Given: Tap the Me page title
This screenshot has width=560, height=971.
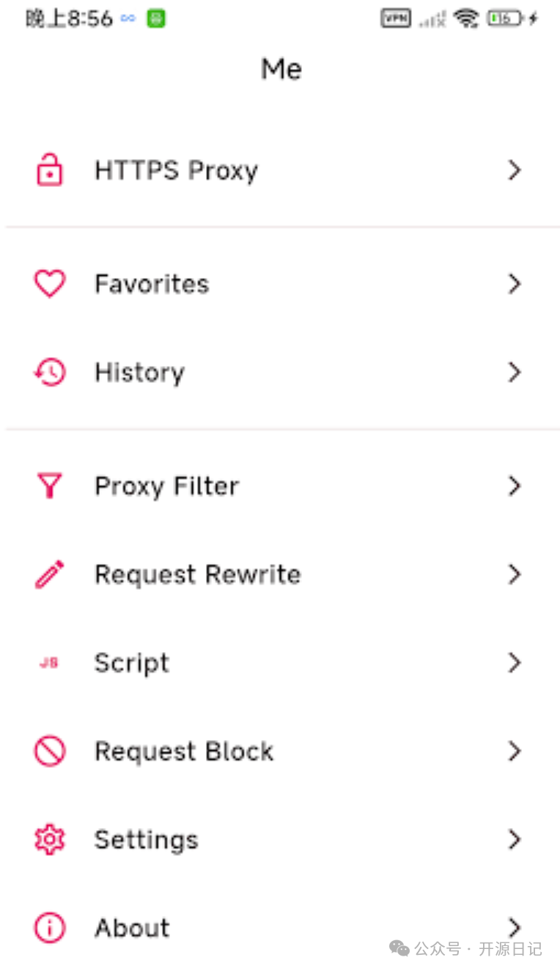Looking at the screenshot, I should pyautogui.click(x=281, y=69).
